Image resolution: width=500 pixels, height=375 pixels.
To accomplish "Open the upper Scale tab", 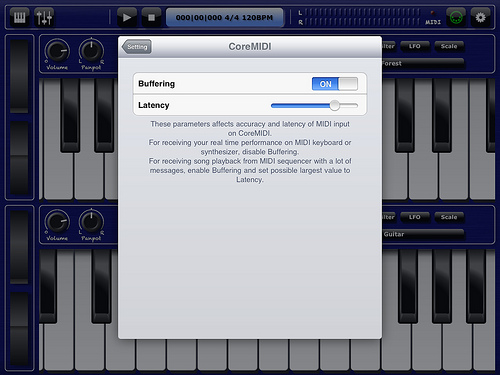I will click(449, 46).
